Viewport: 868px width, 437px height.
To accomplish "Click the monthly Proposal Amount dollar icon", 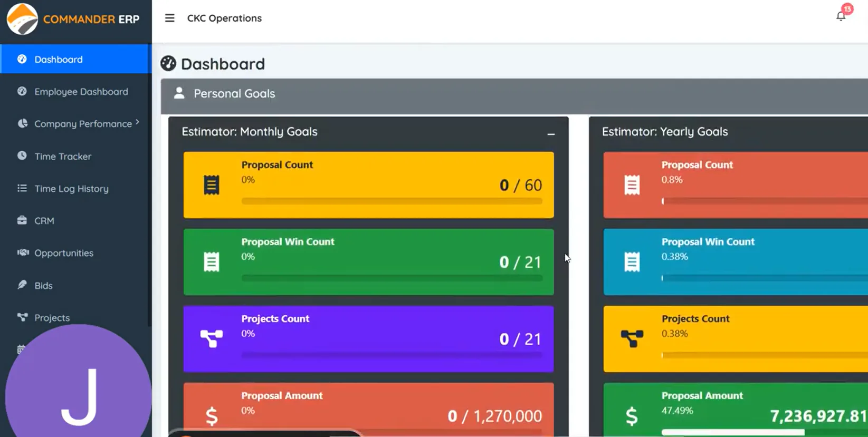I will 212,416.
